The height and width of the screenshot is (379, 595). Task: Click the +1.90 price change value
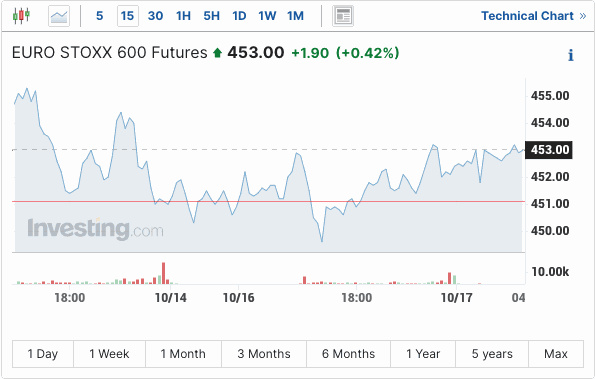310,53
